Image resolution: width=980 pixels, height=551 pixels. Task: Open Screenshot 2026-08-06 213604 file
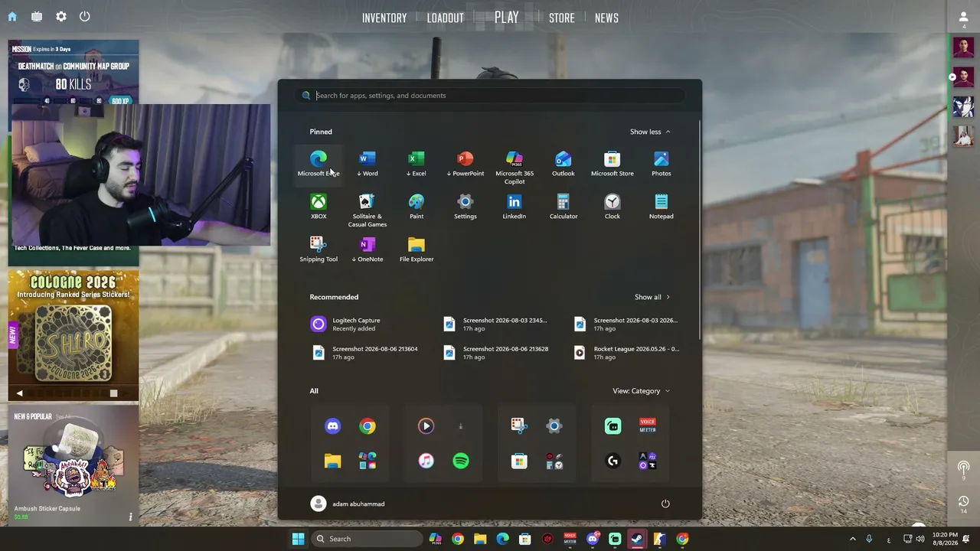(367, 353)
